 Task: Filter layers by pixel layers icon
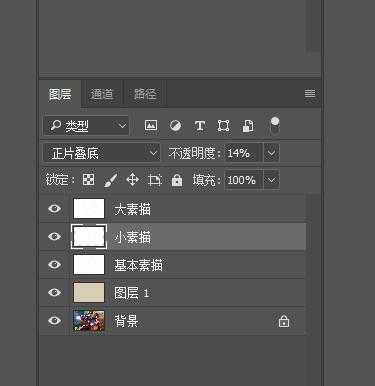[x=151, y=126]
